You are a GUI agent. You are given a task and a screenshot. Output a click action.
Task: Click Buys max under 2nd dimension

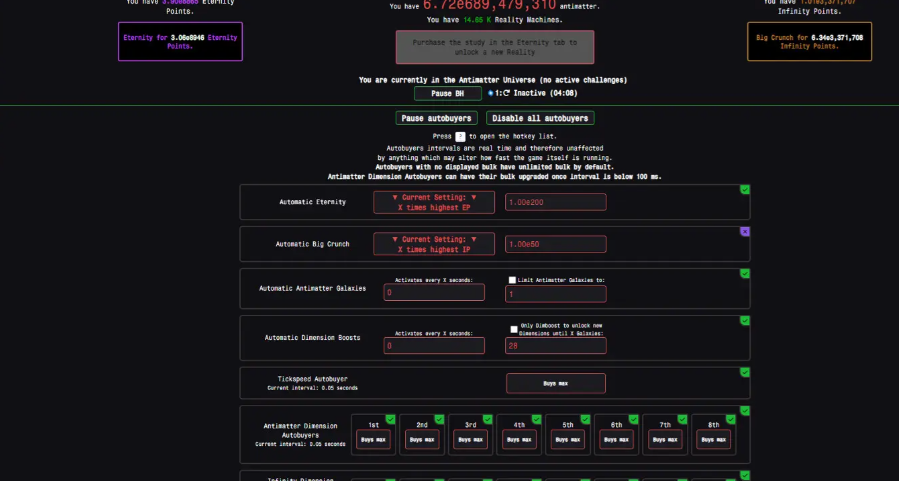coord(422,440)
